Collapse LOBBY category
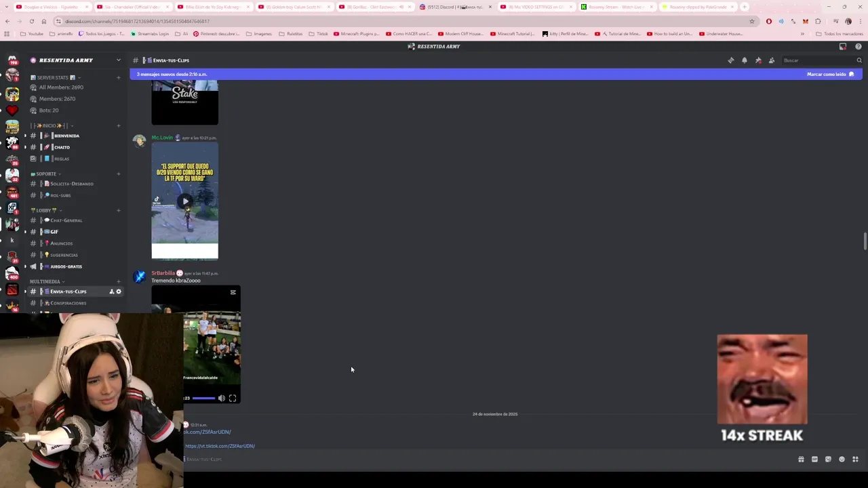Screen dimensions: 868x488 (x=46, y=210)
